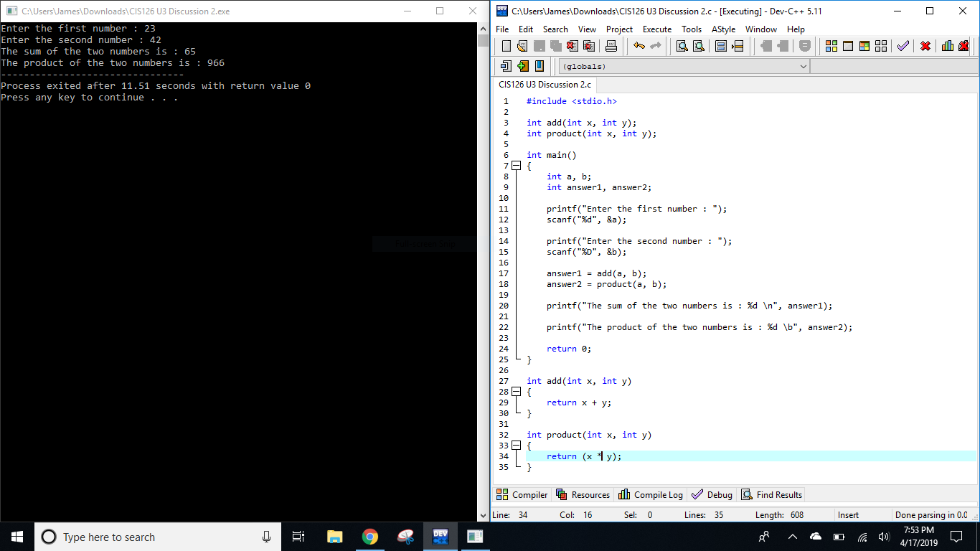Click '#include <stdio.h>' on line 1
The width and height of the screenshot is (980, 551).
572,101
